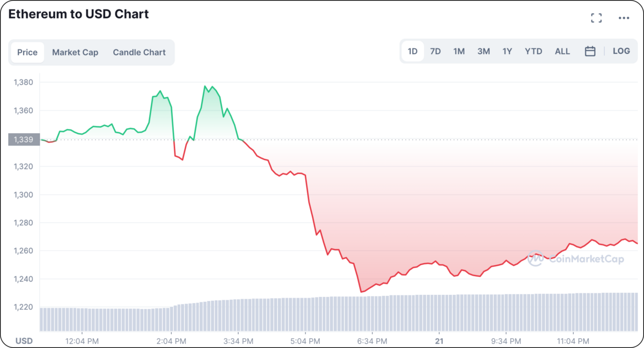Click the lowest price point near 6:34 PM

pyautogui.click(x=362, y=292)
